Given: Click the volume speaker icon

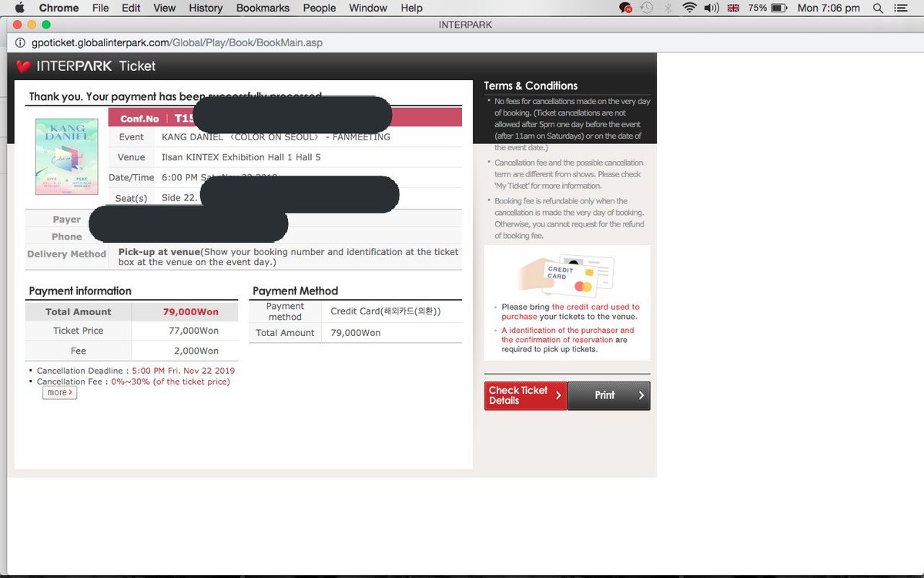Looking at the screenshot, I should click(x=711, y=8).
